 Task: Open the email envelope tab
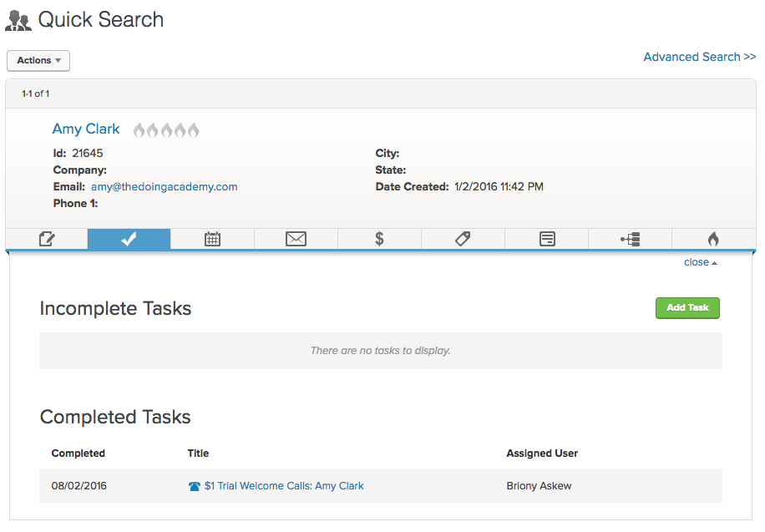tap(296, 239)
